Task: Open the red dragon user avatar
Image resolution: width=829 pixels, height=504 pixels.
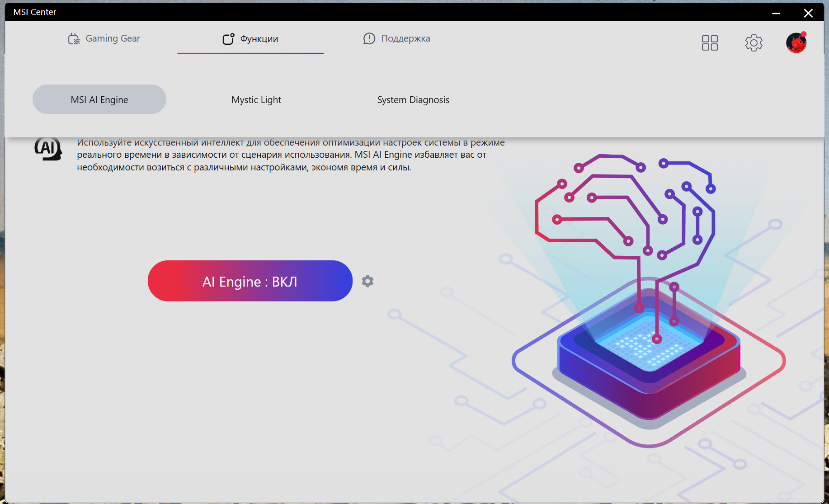Action: (796, 43)
